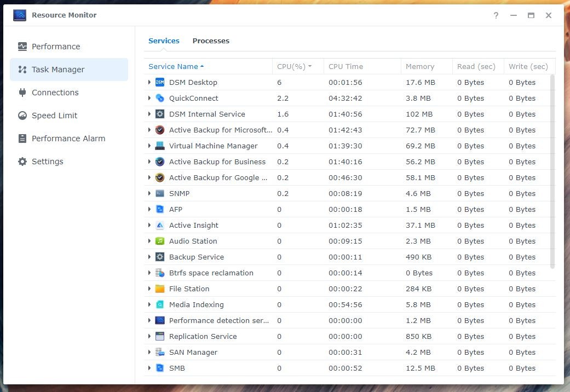Click the File Station folder icon
Viewport: 570px width, 392px height.
click(159, 289)
